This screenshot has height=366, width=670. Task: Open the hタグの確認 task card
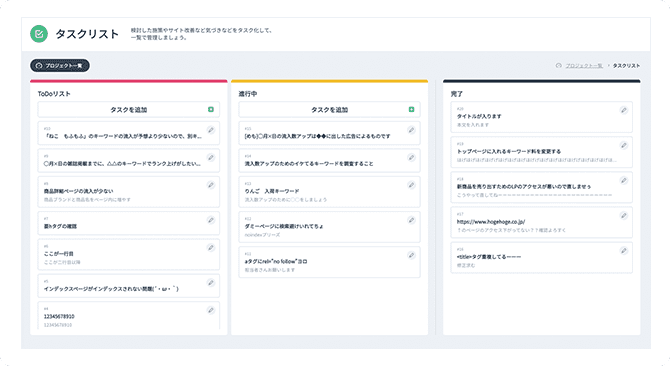129,223
